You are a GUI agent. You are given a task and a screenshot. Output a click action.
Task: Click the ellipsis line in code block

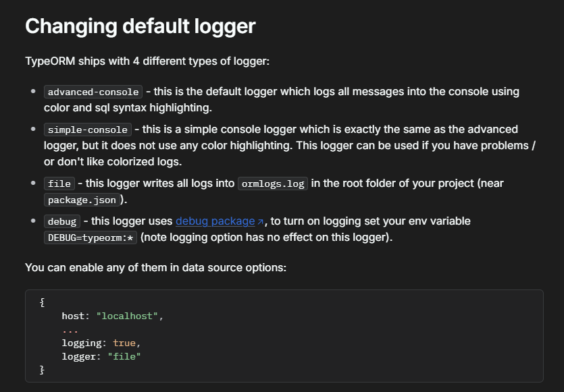[70, 331]
